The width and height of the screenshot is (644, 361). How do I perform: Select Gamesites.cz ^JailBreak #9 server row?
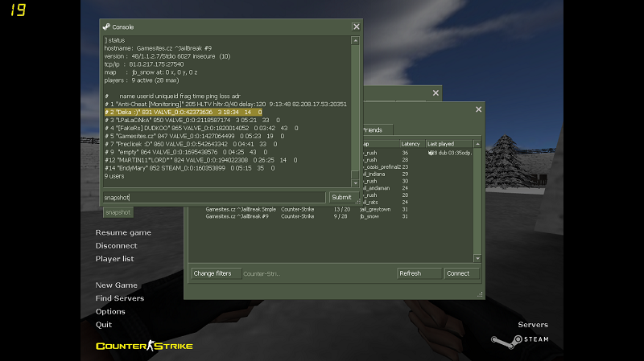[330, 216]
